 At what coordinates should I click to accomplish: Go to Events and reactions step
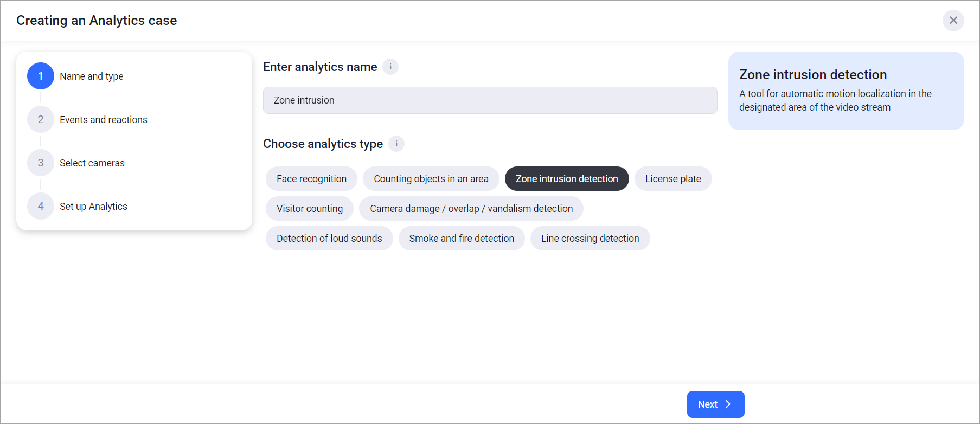(103, 120)
